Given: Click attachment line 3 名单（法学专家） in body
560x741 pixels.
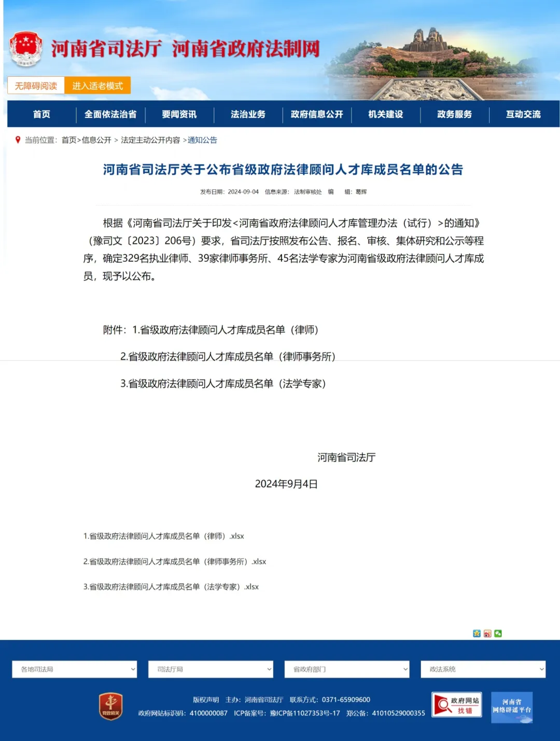Looking at the screenshot, I should click(x=223, y=383).
